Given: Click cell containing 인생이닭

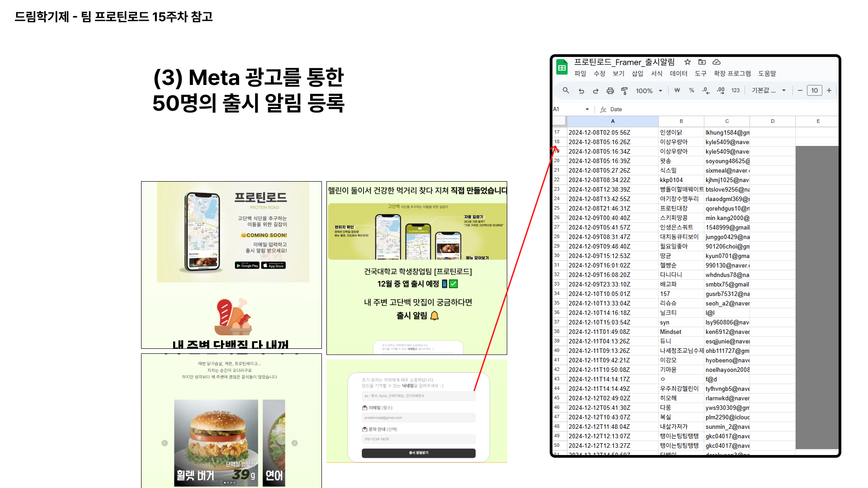Looking at the screenshot, I should click(x=681, y=132).
